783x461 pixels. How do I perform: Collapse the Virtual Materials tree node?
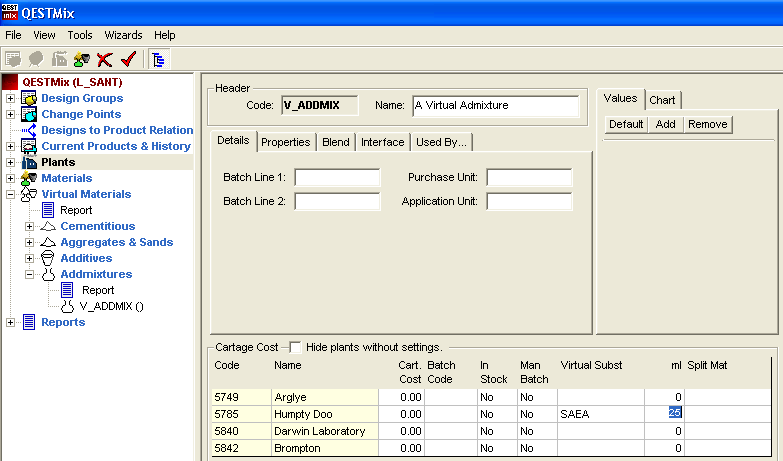pos(11,194)
